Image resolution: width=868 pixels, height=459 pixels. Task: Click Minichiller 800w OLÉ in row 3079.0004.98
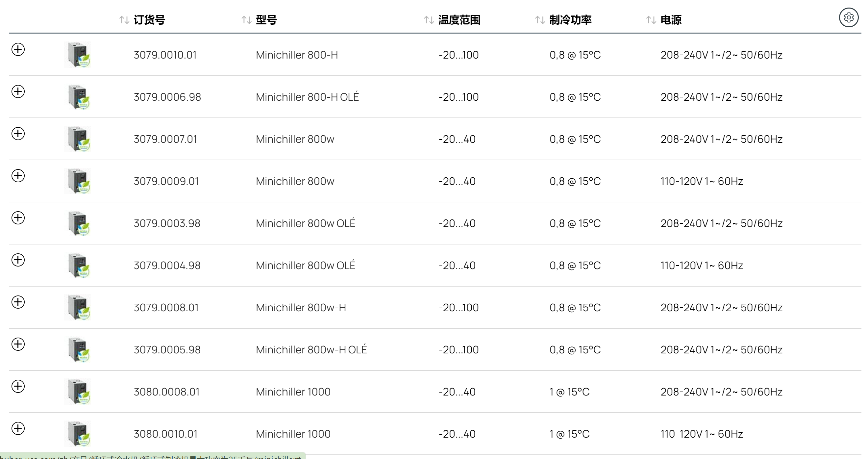tap(306, 265)
